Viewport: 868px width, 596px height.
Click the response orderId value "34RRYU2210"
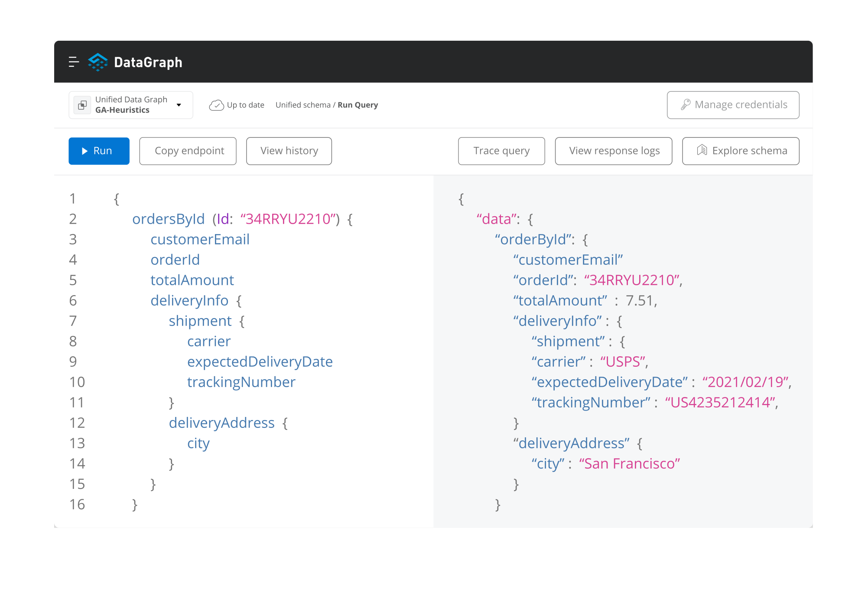(x=631, y=280)
